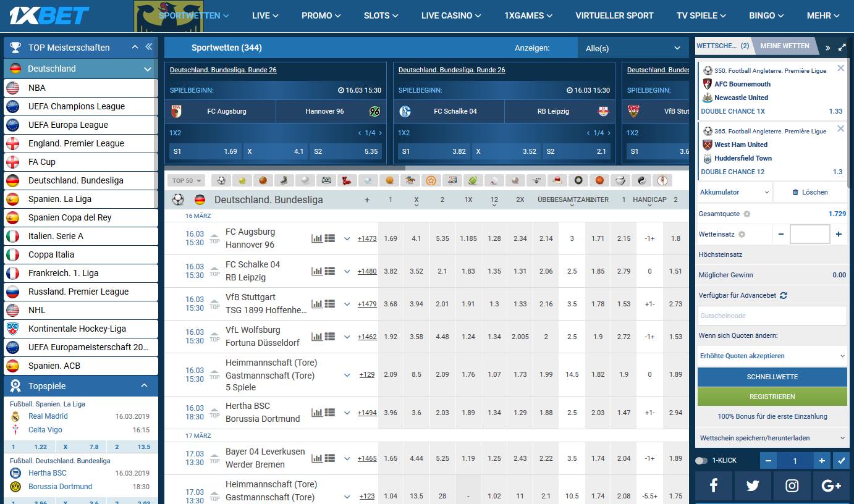Select the darts board filter icon
The height and width of the screenshot is (504, 854).
578,180
